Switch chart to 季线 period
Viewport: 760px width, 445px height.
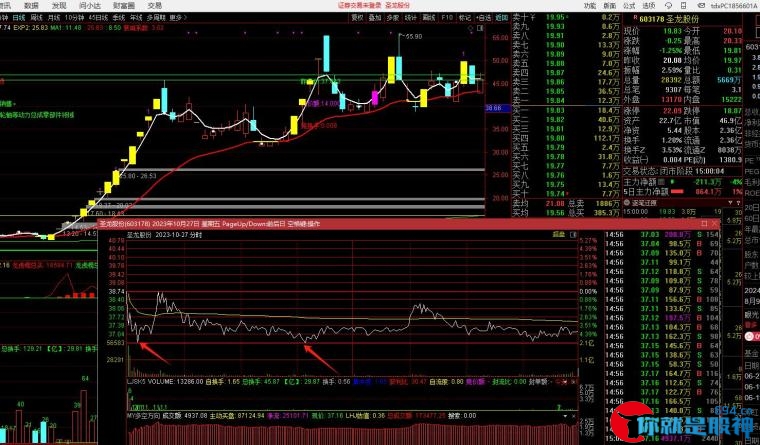pyautogui.click(x=119, y=17)
